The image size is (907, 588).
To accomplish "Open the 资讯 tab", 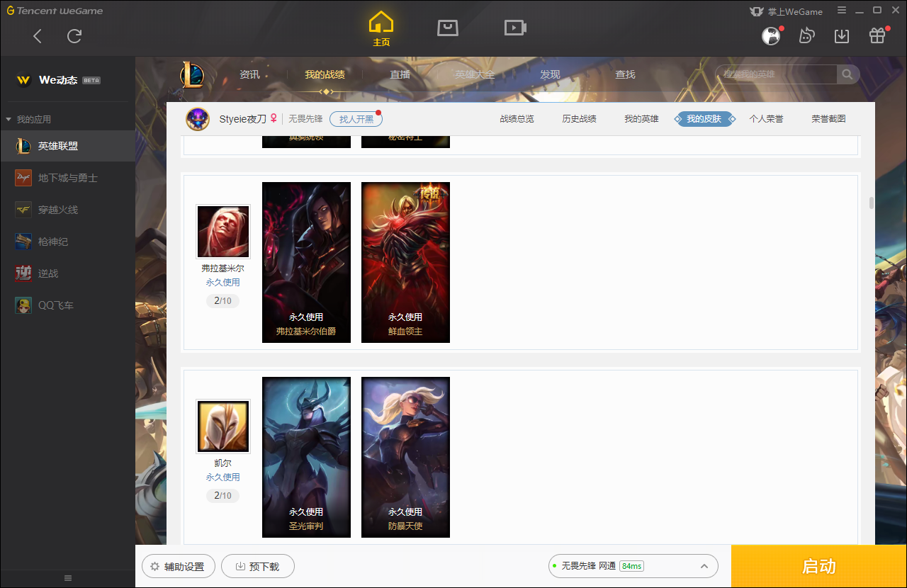I will click(249, 74).
